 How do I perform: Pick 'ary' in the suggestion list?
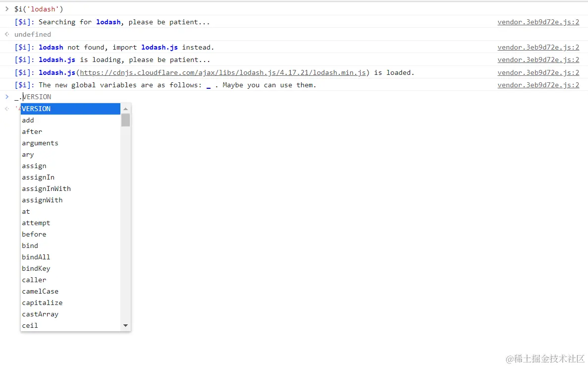tap(70, 155)
